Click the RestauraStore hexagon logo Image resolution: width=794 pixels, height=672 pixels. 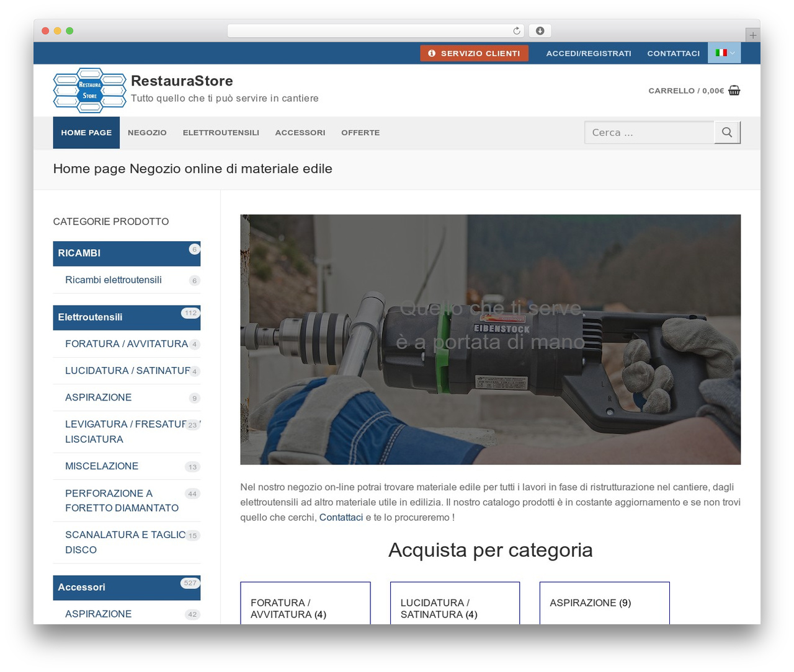point(90,91)
